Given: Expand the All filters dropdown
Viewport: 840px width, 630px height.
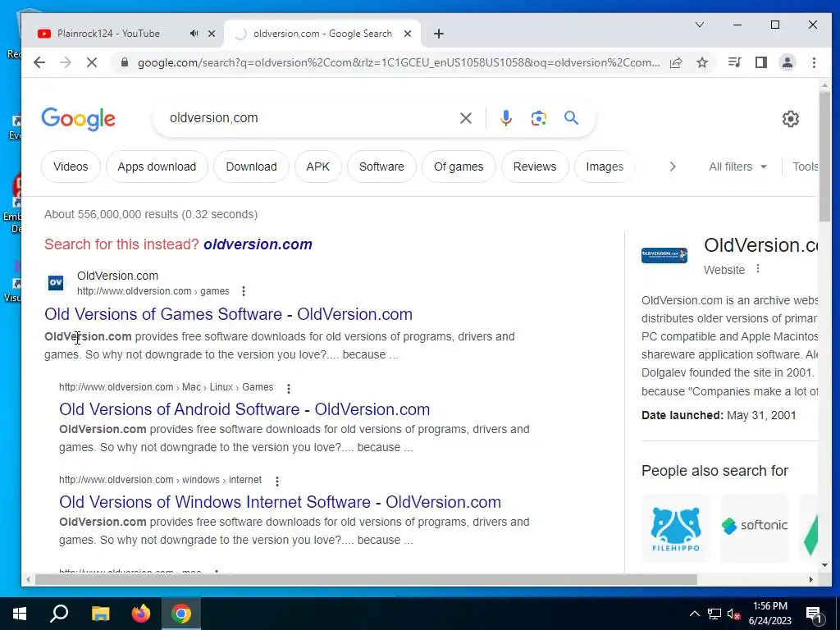Looking at the screenshot, I should point(737,167).
